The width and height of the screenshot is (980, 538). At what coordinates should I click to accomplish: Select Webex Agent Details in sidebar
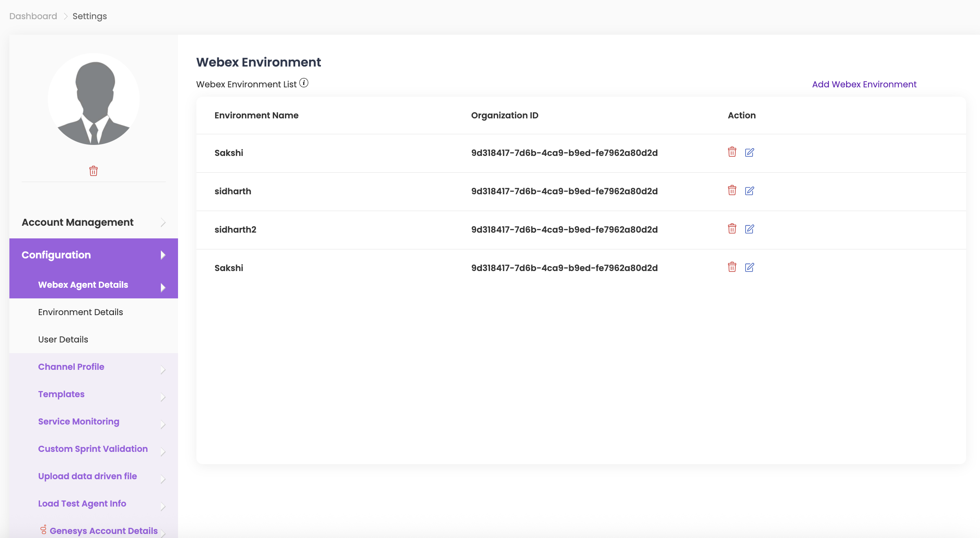click(x=83, y=285)
